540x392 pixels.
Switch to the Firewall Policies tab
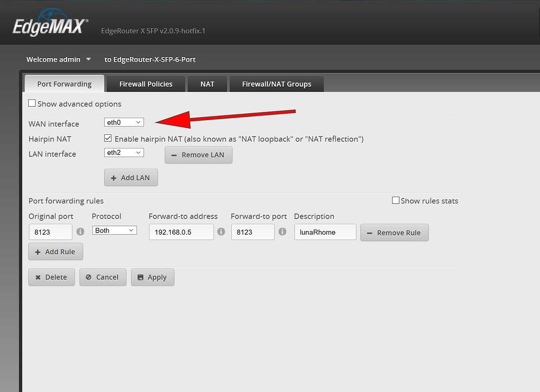click(x=145, y=83)
